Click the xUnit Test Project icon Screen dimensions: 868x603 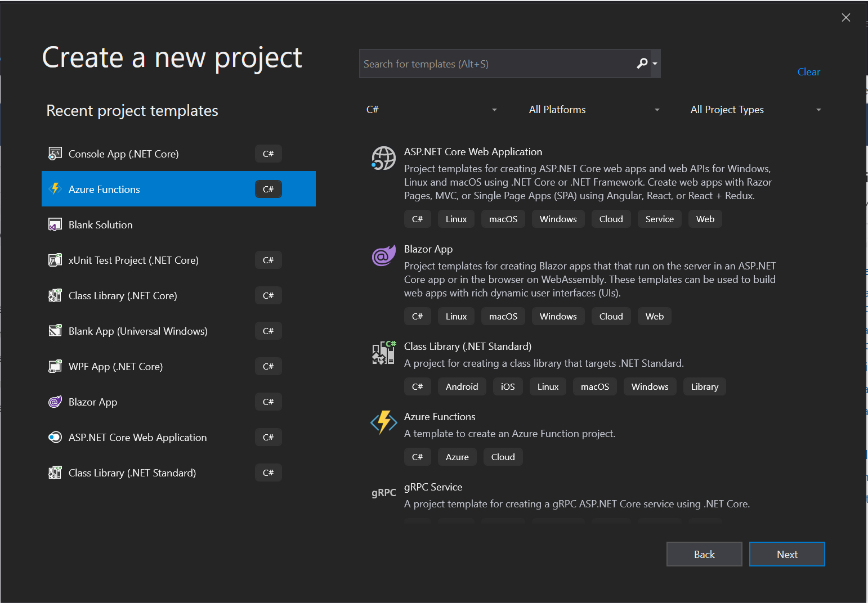tap(55, 260)
